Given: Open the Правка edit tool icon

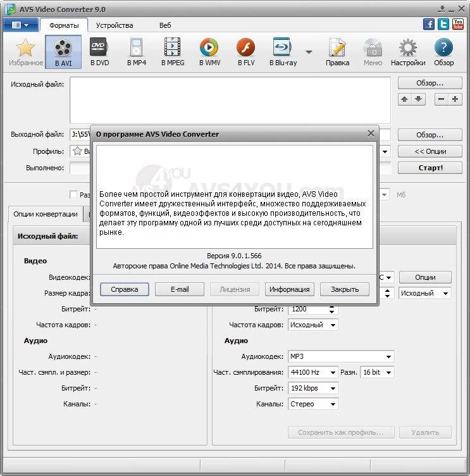Looking at the screenshot, I should [337, 52].
